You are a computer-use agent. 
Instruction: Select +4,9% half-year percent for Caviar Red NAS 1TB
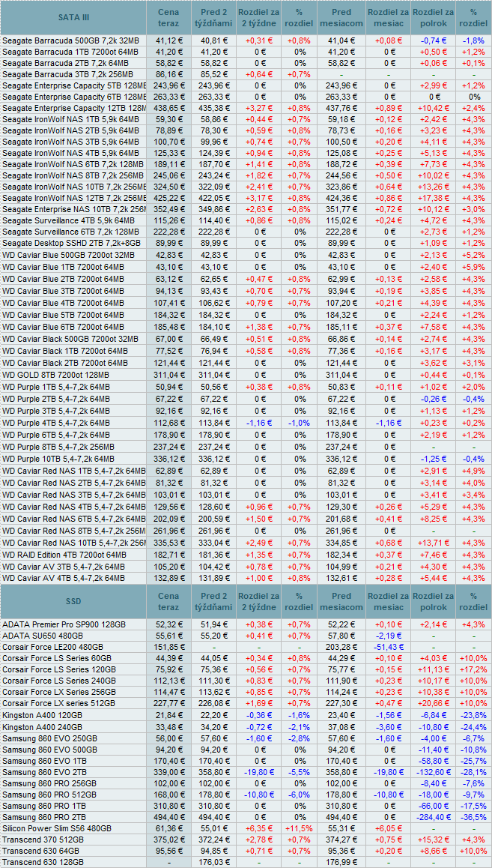474,471
